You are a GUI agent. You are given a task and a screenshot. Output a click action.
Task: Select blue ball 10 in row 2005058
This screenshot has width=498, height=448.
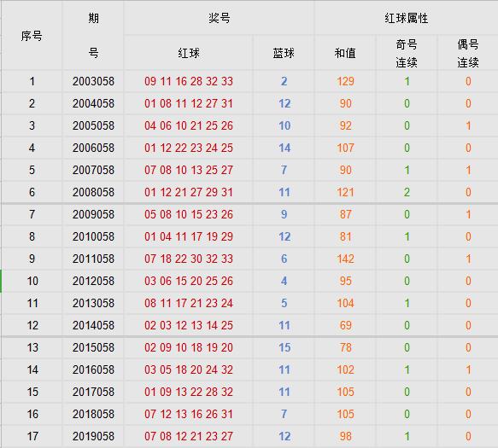[x=284, y=125]
